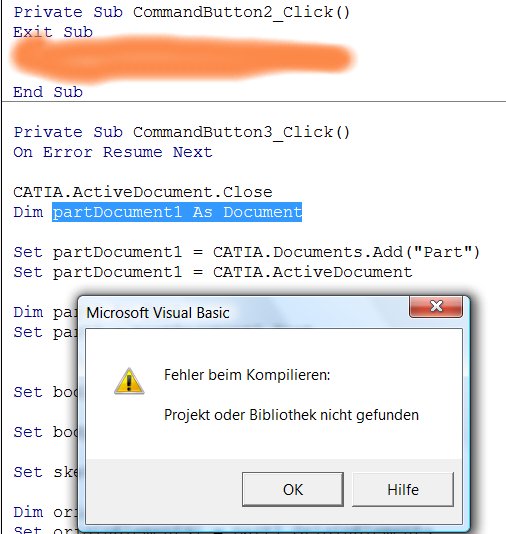Click the procedure separator line below End Sub
The width and height of the screenshot is (506, 534).
[x=254, y=101]
